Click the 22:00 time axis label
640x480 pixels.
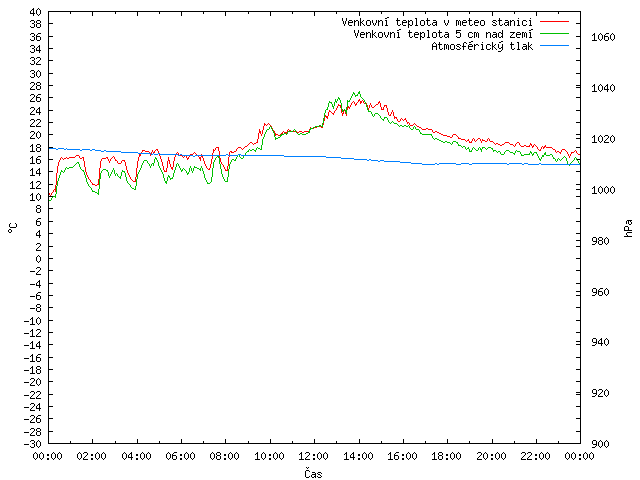(536, 456)
